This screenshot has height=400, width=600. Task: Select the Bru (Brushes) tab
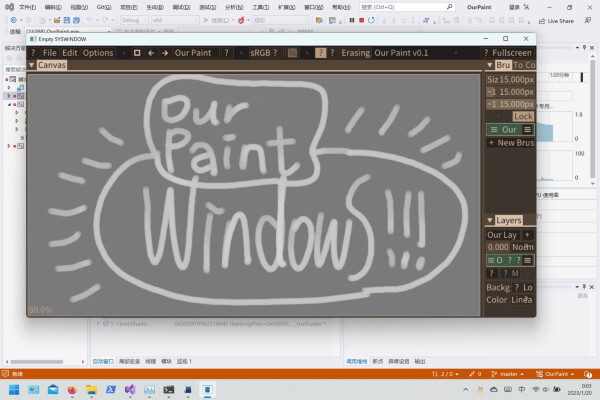[x=503, y=65]
